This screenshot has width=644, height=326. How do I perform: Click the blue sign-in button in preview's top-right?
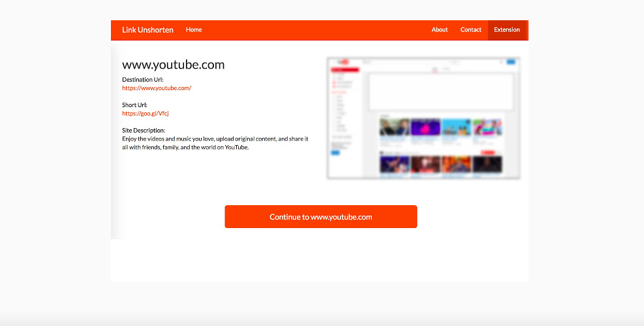click(510, 62)
